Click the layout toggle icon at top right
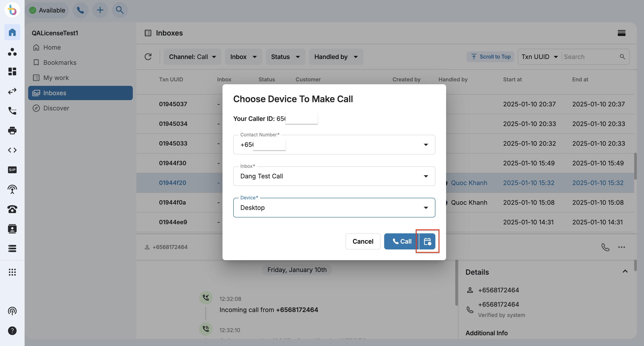 pyautogui.click(x=621, y=33)
